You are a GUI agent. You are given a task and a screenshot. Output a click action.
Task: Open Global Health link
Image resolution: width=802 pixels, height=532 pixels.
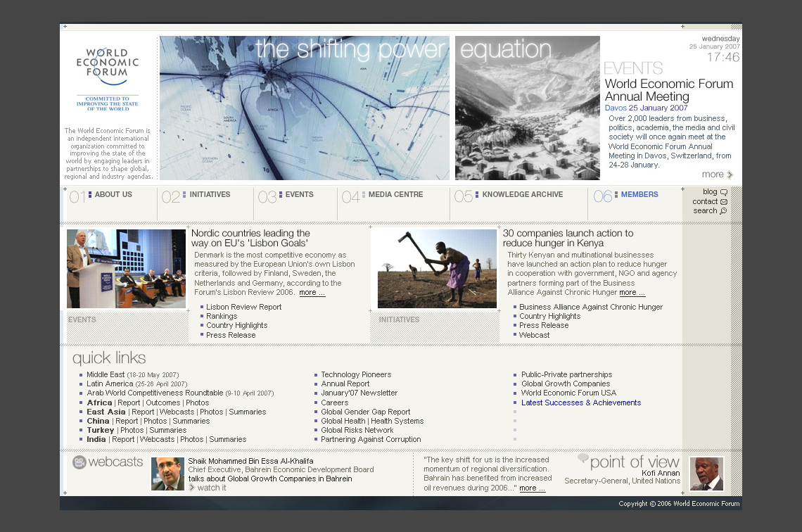[343, 421]
